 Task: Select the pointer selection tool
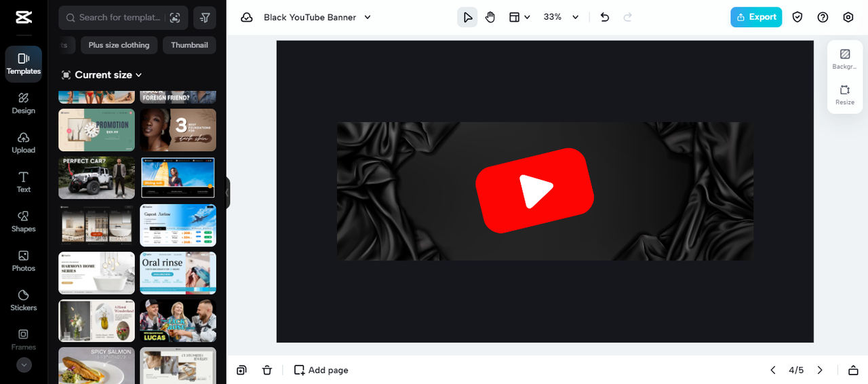click(467, 17)
